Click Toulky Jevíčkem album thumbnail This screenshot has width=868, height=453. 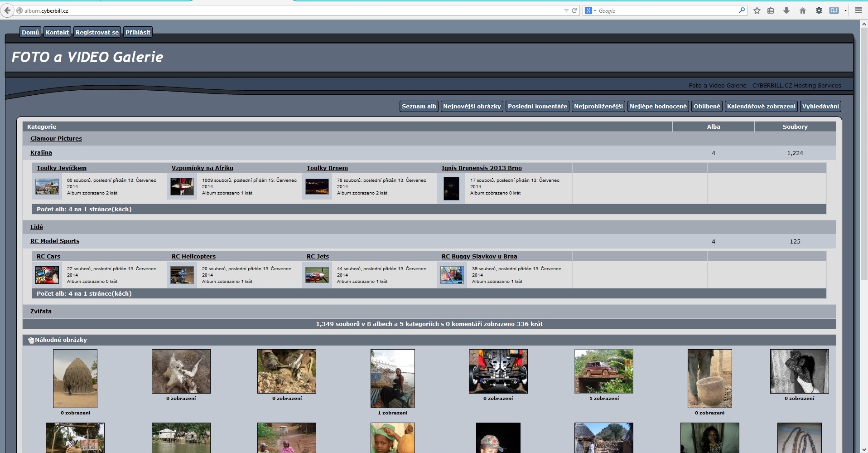pyautogui.click(x=47, y=186)
